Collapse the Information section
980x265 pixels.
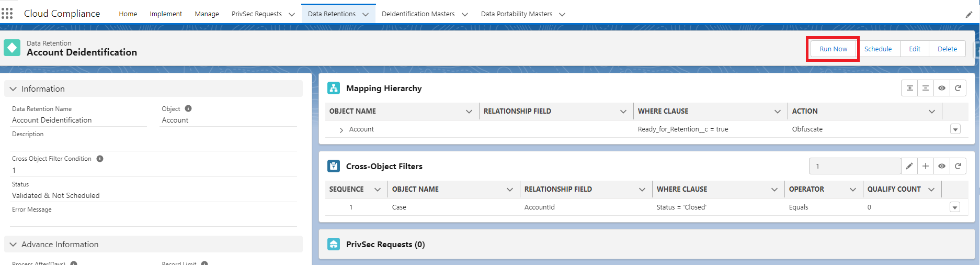pos(13,89)
